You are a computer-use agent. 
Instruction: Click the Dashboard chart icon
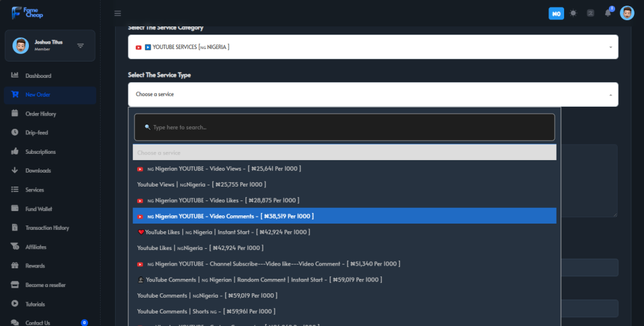coord(15,75)
